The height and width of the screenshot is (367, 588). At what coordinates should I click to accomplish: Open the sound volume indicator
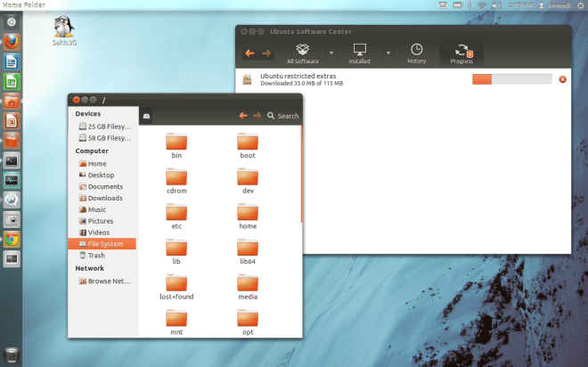click(496, 5)
